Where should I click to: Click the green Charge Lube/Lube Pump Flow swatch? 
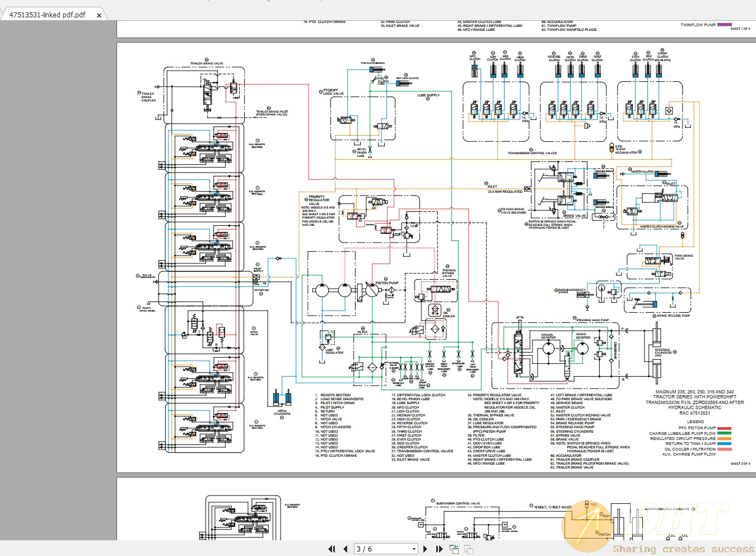click(724, 433)
